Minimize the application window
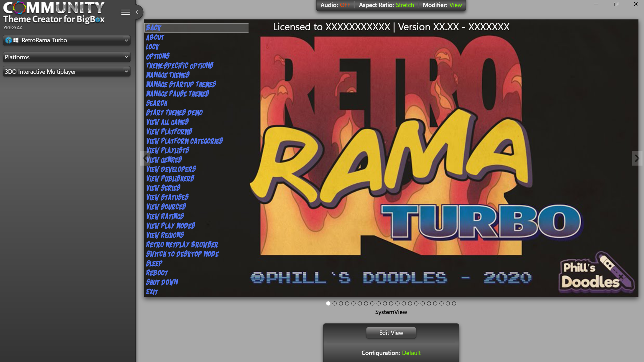 (x=596, y=4)
